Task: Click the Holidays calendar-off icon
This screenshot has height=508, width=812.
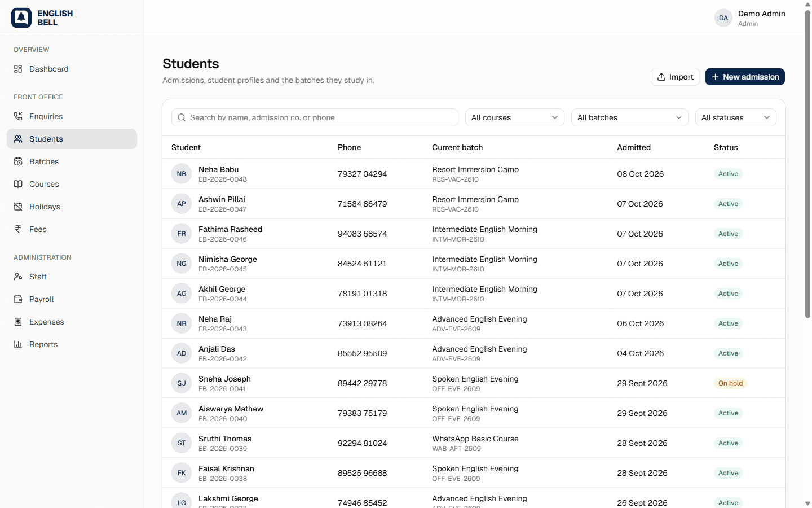Action: click(18, 207)
